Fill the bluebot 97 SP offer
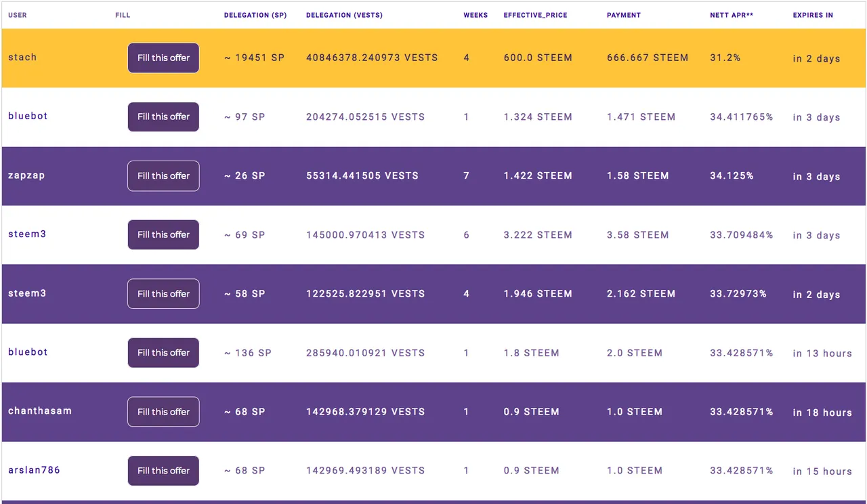Image resolution: width=867 pixels, height=504 pixels. pyautogui.click(x=163, y=117)
